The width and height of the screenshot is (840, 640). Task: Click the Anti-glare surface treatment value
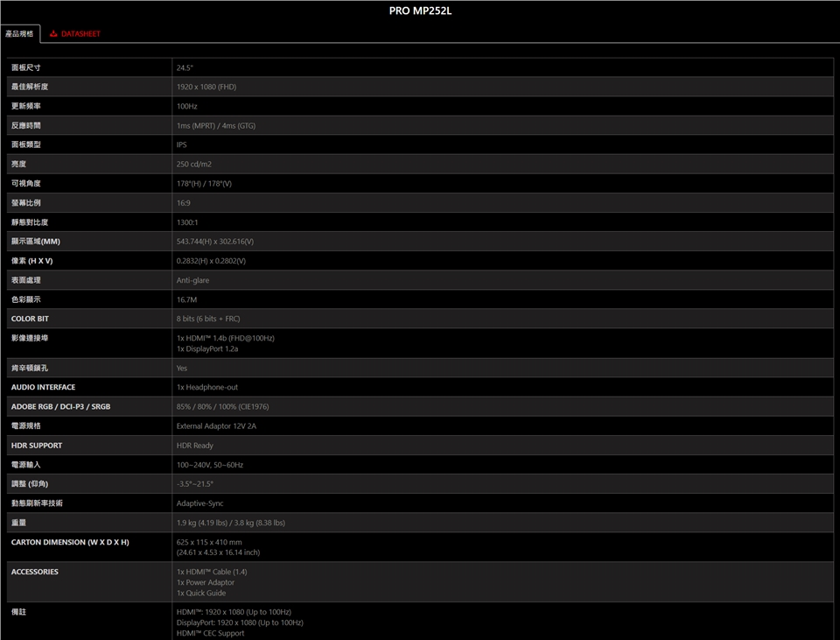point(192,280)
